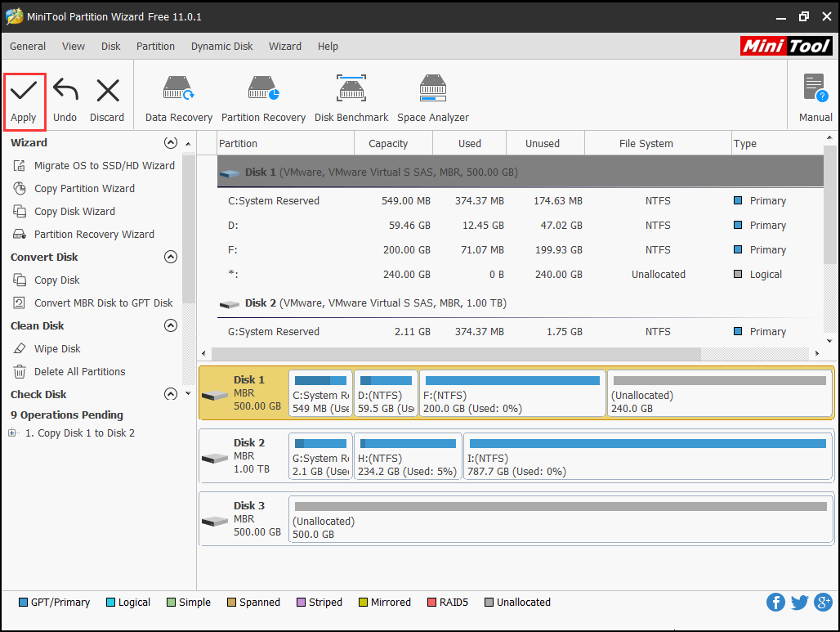Viewport: 840px width, 632px height.
Task: Open the Facebook share icon
Action: [775, 603]
